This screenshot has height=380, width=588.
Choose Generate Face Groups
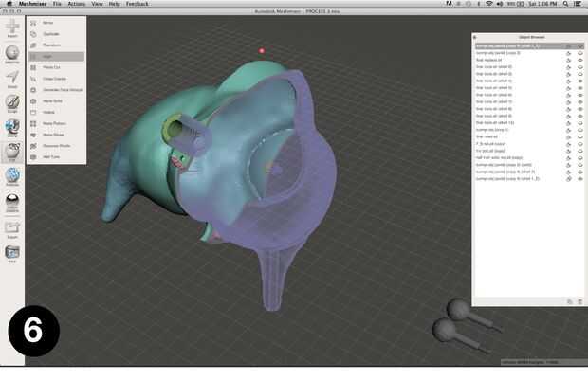56,90
